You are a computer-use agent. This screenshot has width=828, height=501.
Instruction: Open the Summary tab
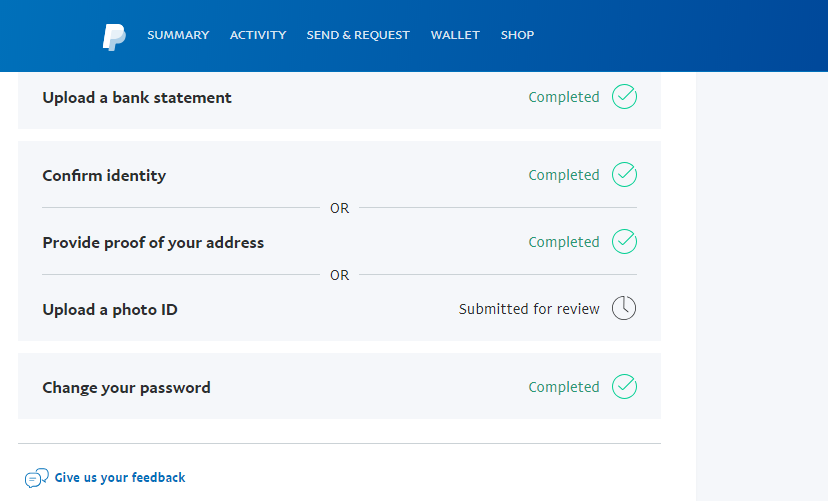click(x=178, y=35)
